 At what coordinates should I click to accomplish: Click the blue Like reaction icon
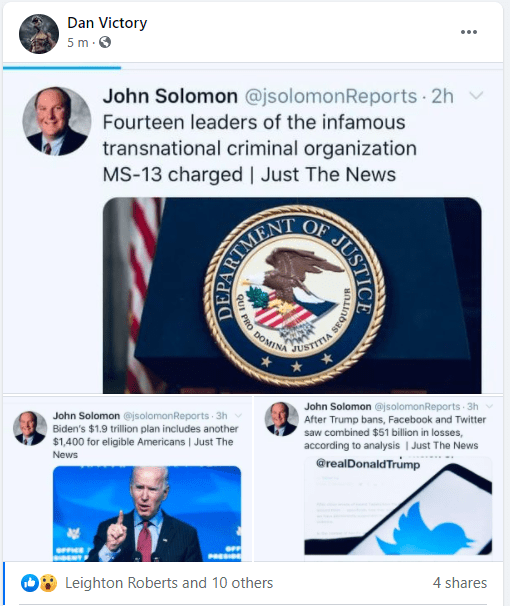click(x=30, y=583)
